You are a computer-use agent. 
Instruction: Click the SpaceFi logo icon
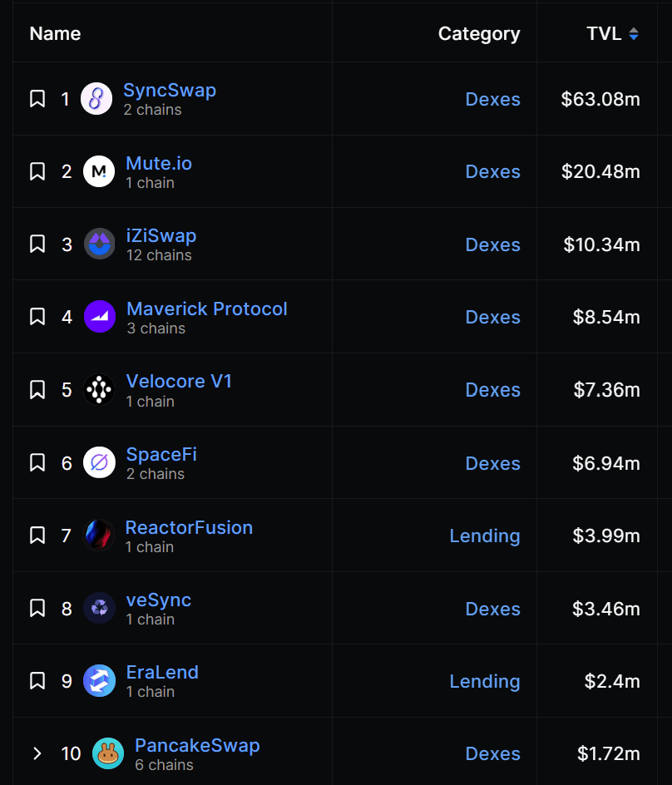(99, 462)
